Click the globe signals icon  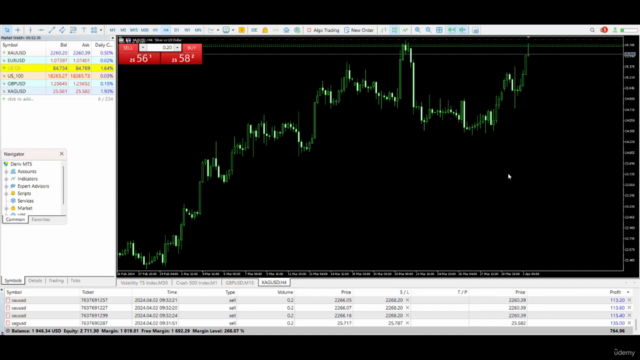coord(297,30)
